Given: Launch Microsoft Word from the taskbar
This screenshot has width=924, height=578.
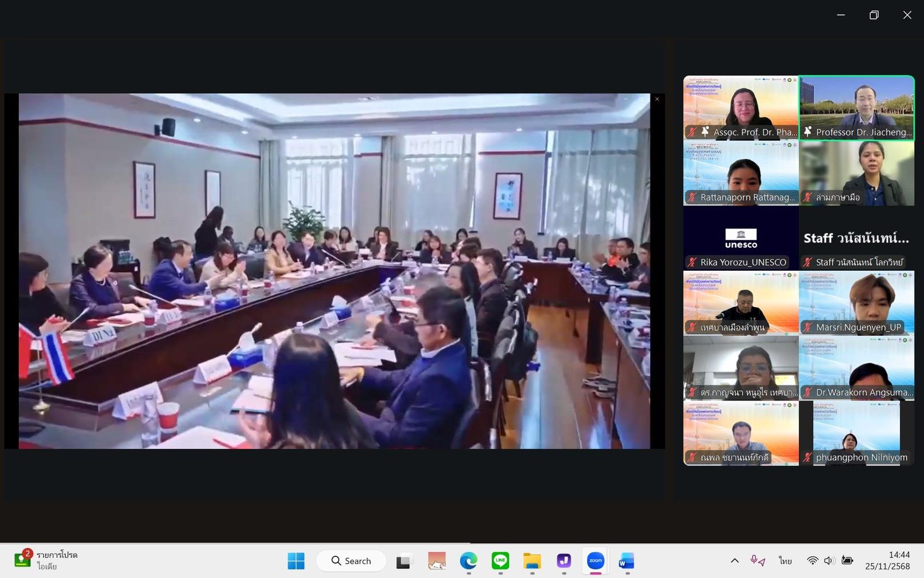Looking at the screenshot, I should coord(626,561).
